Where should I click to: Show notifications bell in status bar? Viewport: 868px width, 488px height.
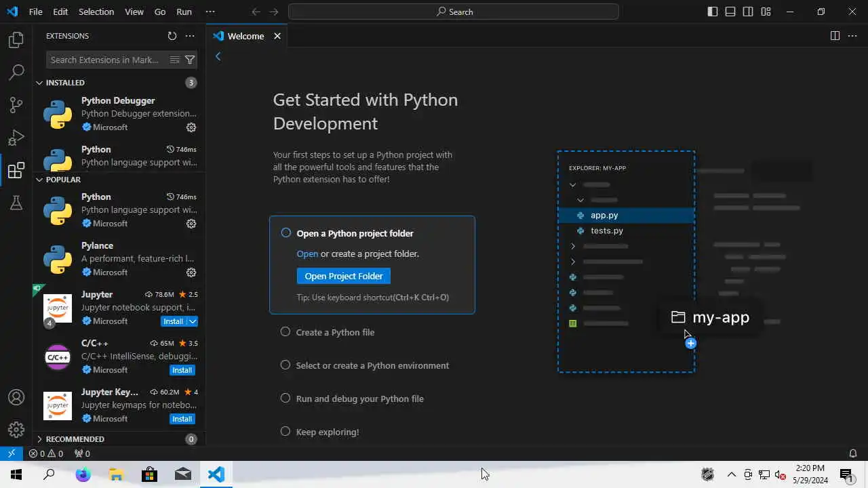point(853,453)
